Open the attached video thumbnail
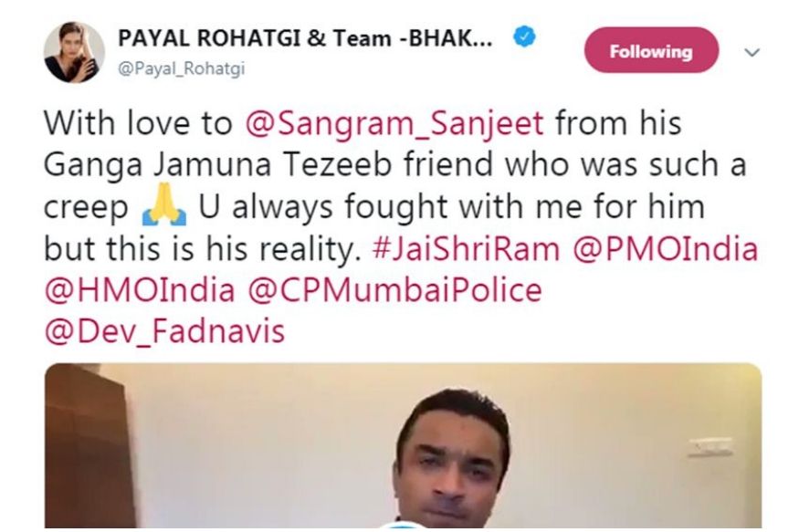The image size is (799, 532). click(x=403, y=445)
